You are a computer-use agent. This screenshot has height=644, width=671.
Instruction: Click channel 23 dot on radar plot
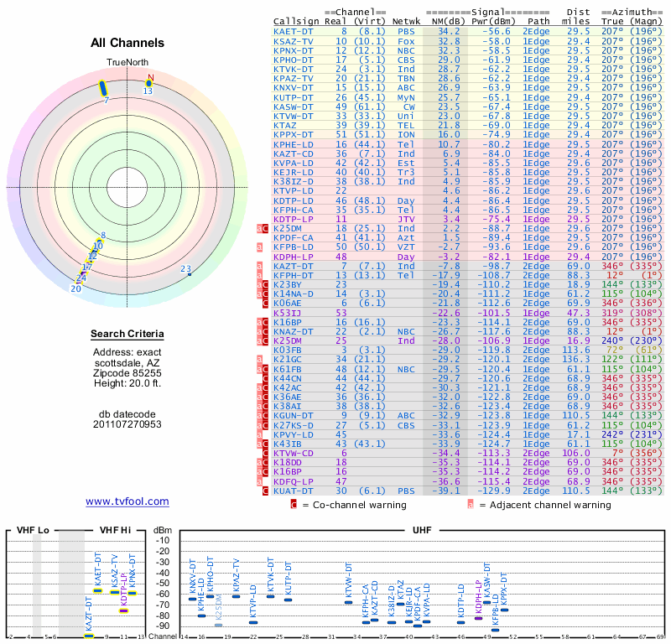pyautogui.click(x=190, y=274)
